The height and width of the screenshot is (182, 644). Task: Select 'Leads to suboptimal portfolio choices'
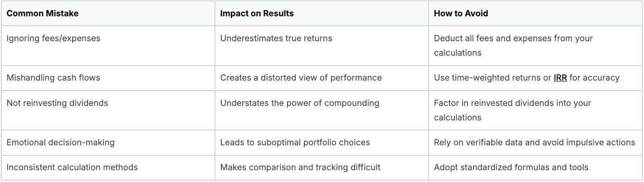295,142
